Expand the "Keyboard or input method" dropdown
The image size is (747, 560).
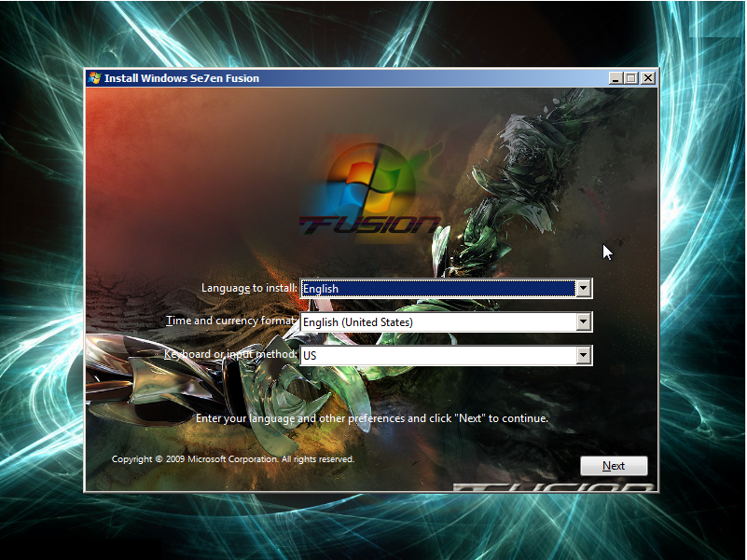tap(584, 355)
